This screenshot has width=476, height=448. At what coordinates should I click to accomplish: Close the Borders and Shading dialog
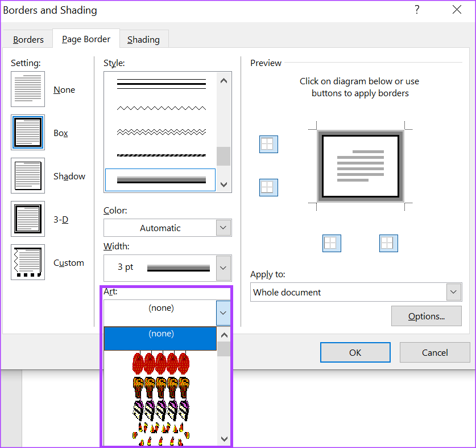point(457,10)
